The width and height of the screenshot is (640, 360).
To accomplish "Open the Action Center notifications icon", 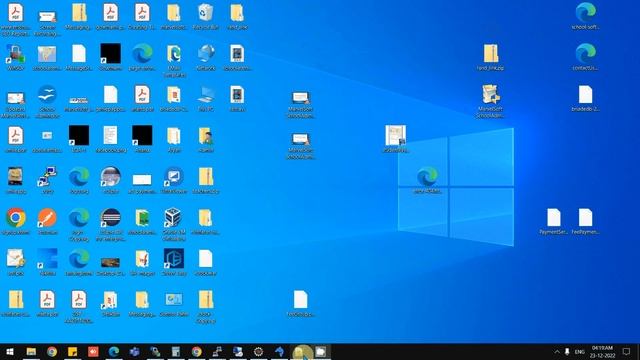I will point(627,351).
